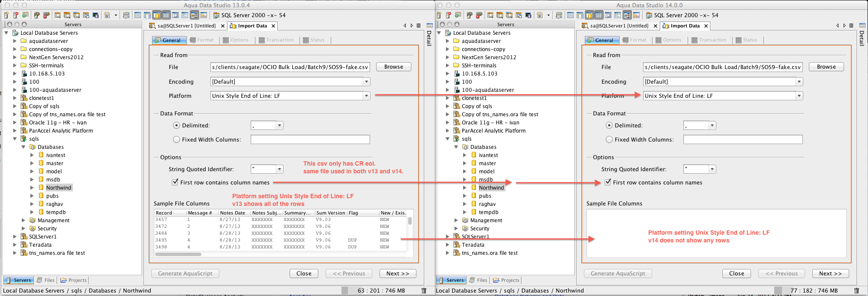Collapse the sqls server node in 13.0.4 tree
Screen dimensions: 868x296
point(15,139)
